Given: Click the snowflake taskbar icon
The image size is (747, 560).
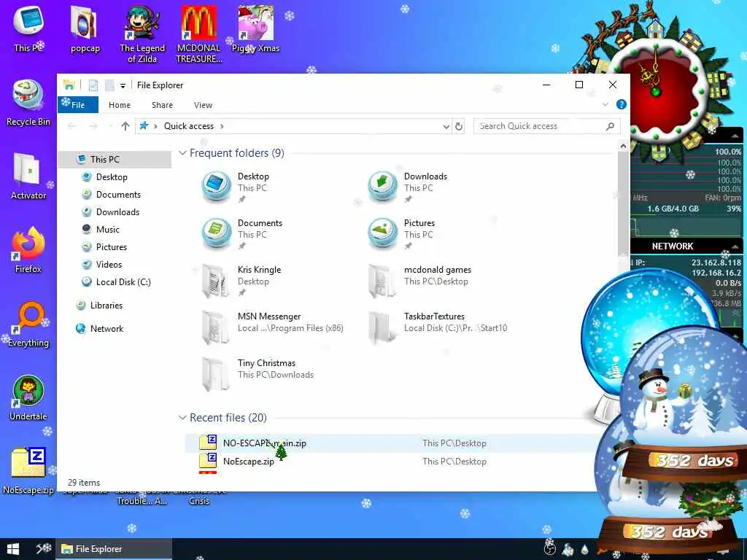Looking at the screenshot, I should (43, 548).
